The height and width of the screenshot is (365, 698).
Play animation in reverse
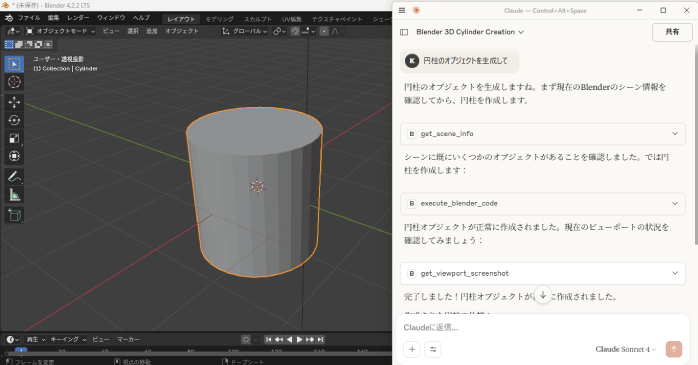[x=289, y=340]
